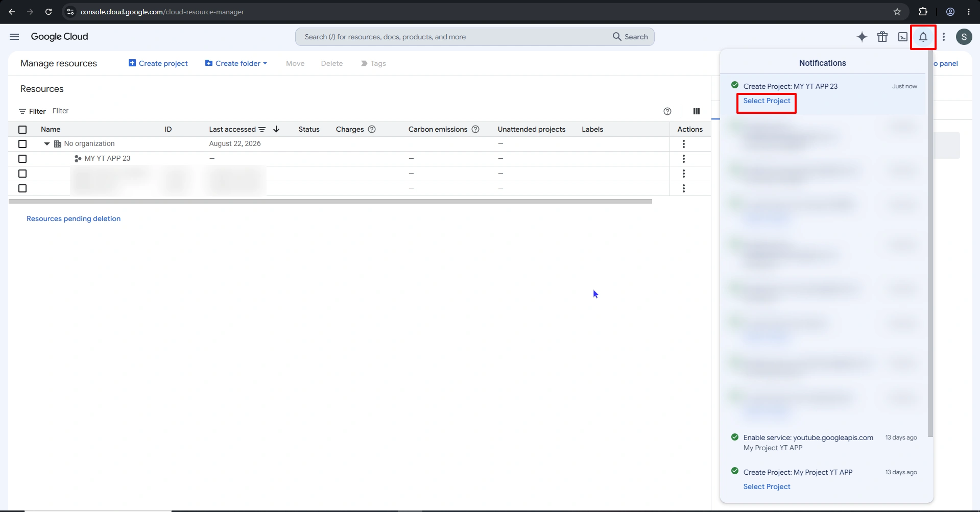Open the free trial gift icon
The width and height of the screenshot is (980, 512).
[x=882, y=37]
